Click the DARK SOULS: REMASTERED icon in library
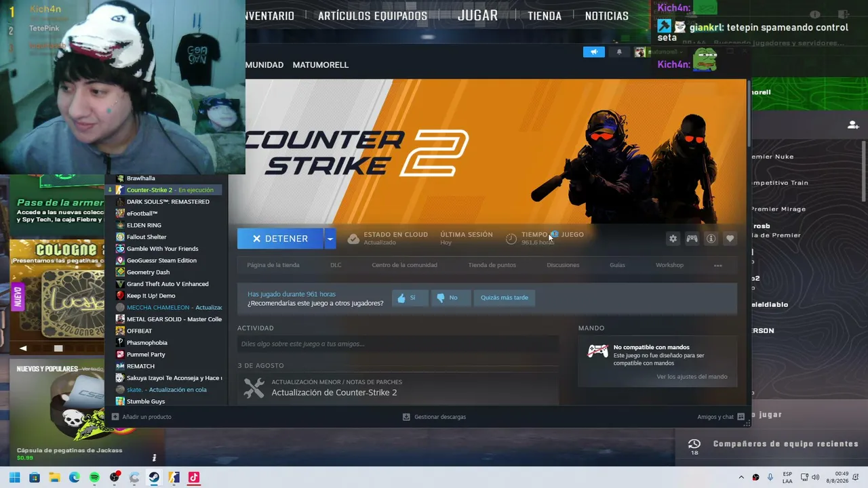 coord(120,201)
